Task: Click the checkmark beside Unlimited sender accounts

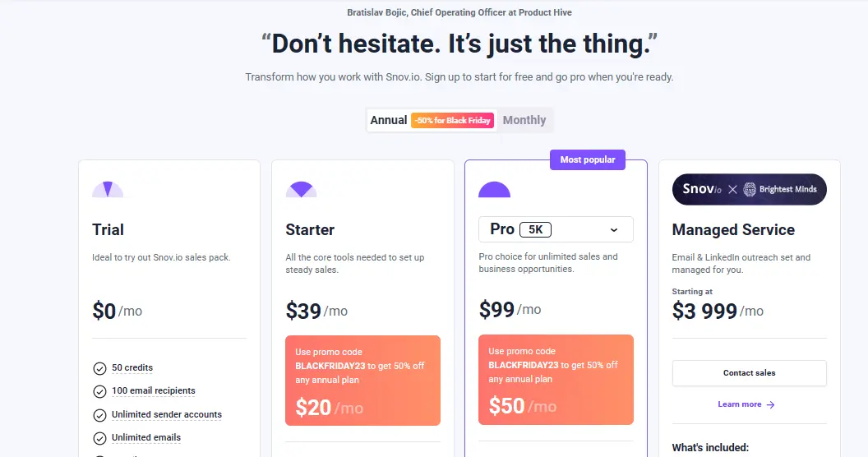Action: tap(100, 415)
